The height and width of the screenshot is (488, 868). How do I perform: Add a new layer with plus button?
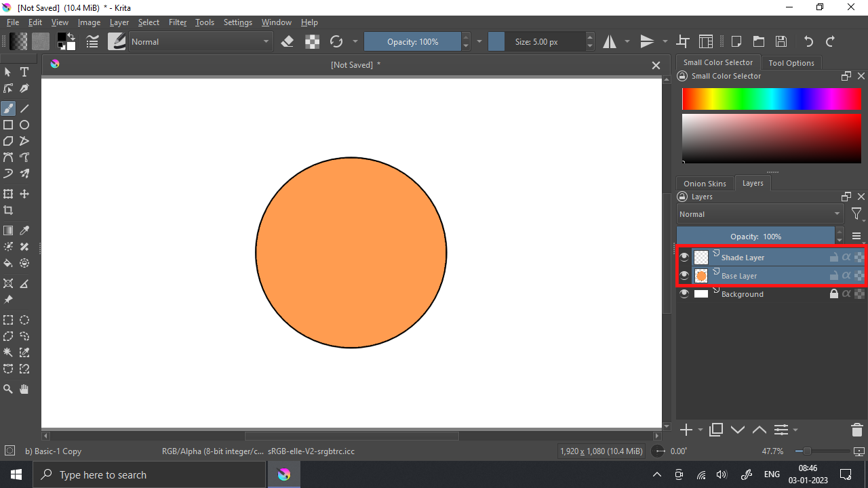pyautogui.click(x=686, y=430)
